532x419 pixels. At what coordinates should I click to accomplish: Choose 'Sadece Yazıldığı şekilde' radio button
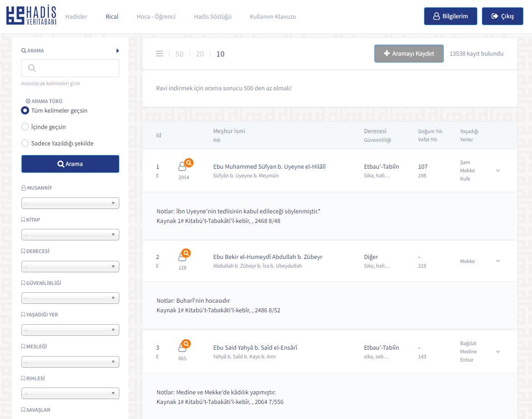pos(26,143)
